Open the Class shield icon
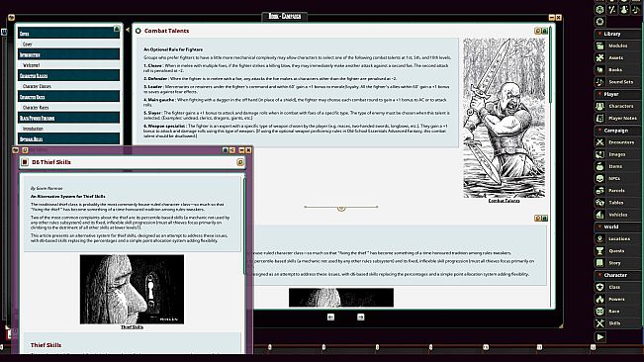 (599, 287)
